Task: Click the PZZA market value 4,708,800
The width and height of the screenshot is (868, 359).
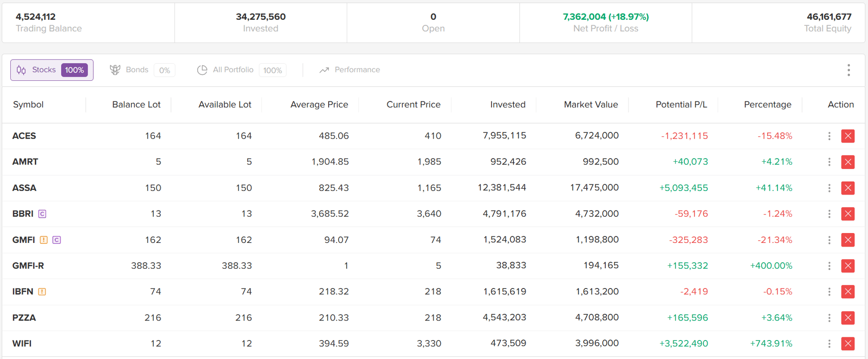Action: [x=597, y=317]
